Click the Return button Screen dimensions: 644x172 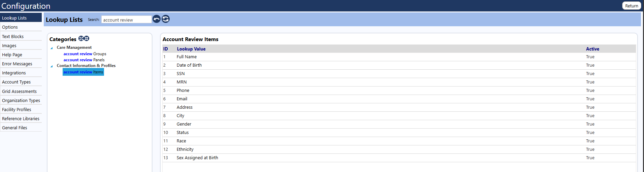(x=632, y=6)
